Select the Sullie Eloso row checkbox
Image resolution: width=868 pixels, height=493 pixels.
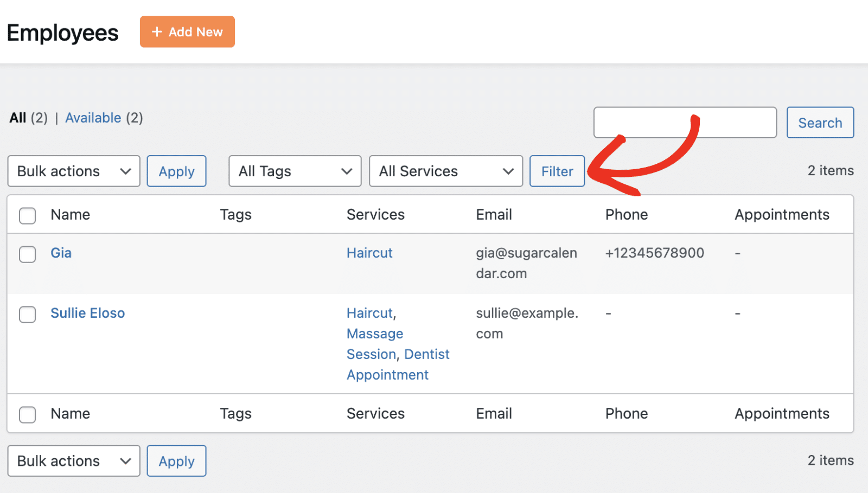[28, 314]
